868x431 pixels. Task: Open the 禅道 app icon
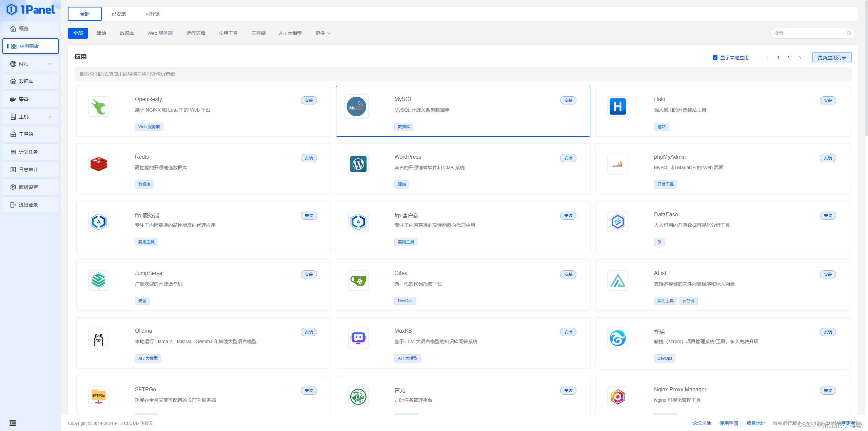click(618, 338)
